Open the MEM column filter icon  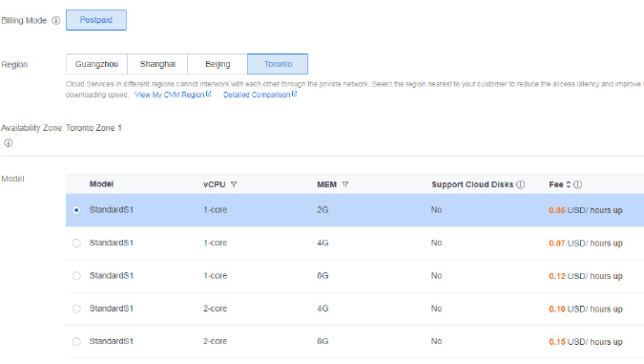coord(345,184)
